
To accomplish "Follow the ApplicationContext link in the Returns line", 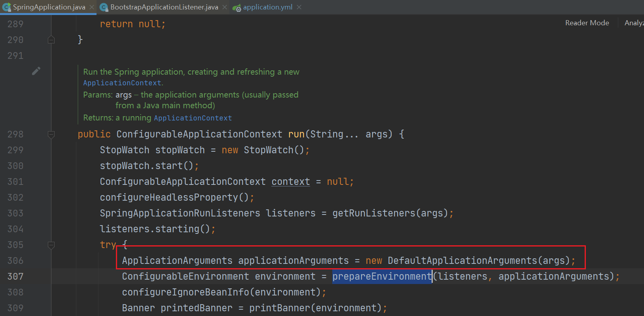I will coord(193,118).
